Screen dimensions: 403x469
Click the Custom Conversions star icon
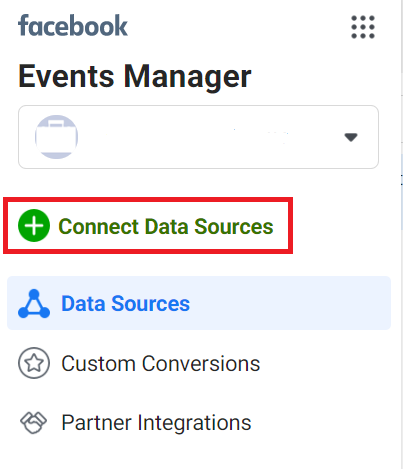[34, 363]
